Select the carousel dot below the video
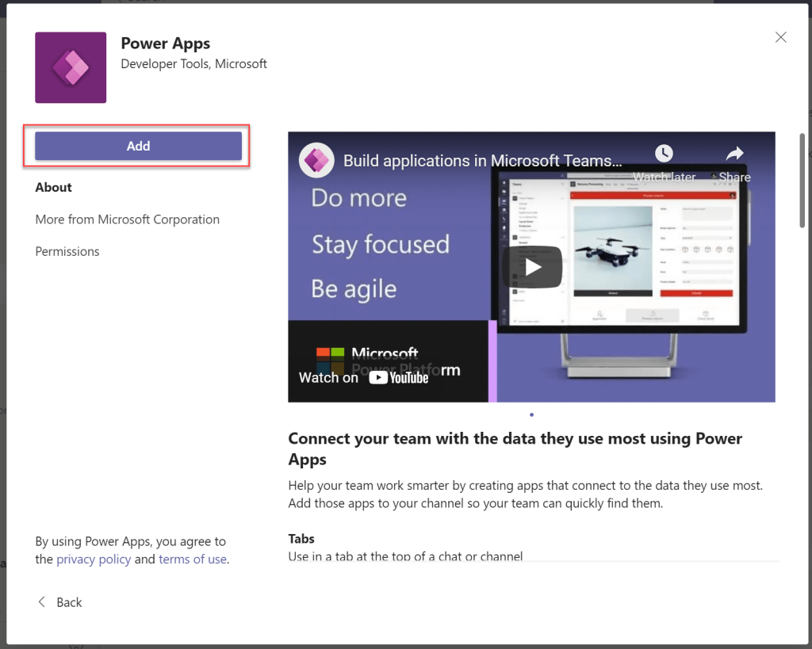This screenshot has width=812, height=649. 531,414
